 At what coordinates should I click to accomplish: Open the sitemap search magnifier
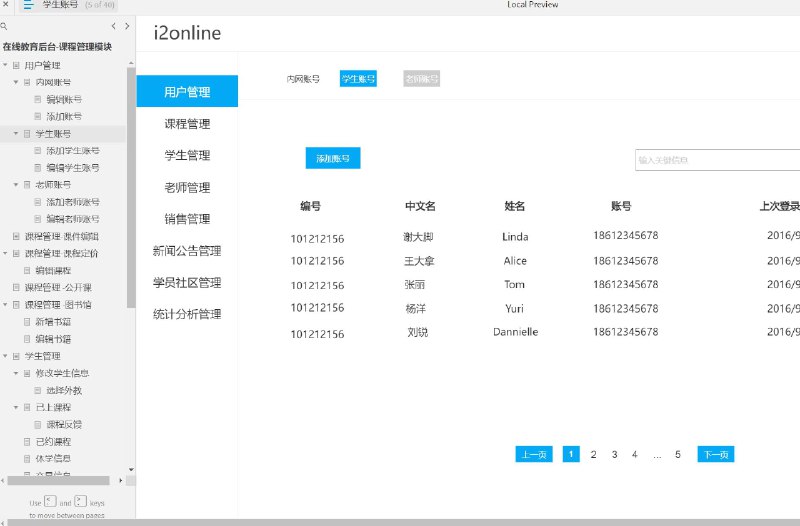coord(4,26)
